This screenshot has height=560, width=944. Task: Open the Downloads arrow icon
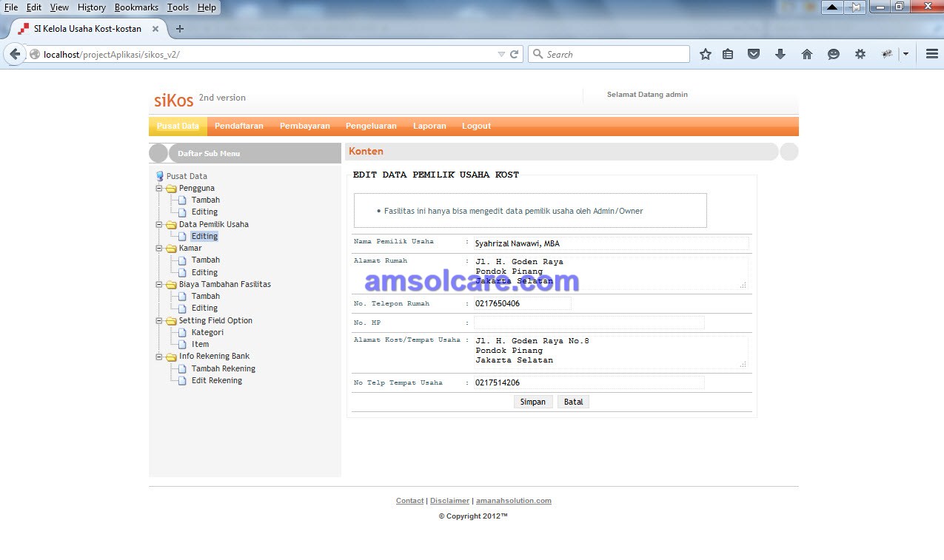tap(780, 54)
